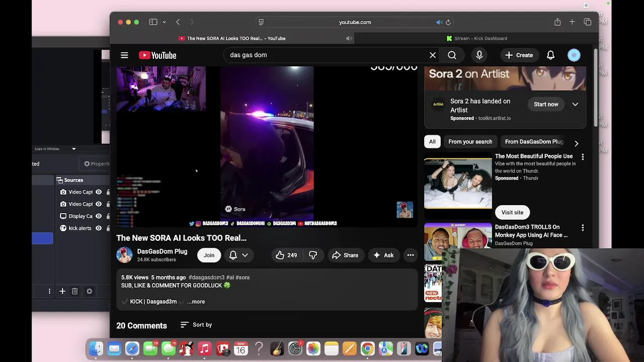The height and width of the screenshot is (362, 644).
Task: Click the video player to pause
Action: pos(267,146)
